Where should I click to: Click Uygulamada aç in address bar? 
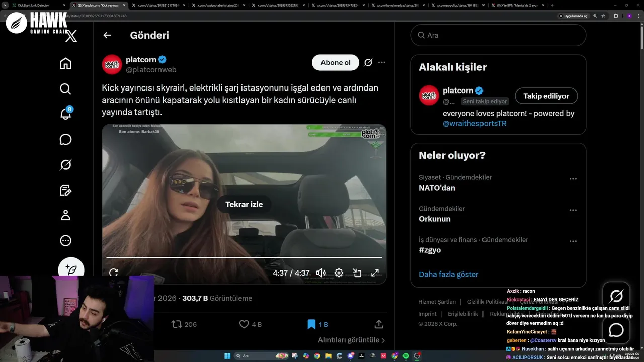coord(574,16)
